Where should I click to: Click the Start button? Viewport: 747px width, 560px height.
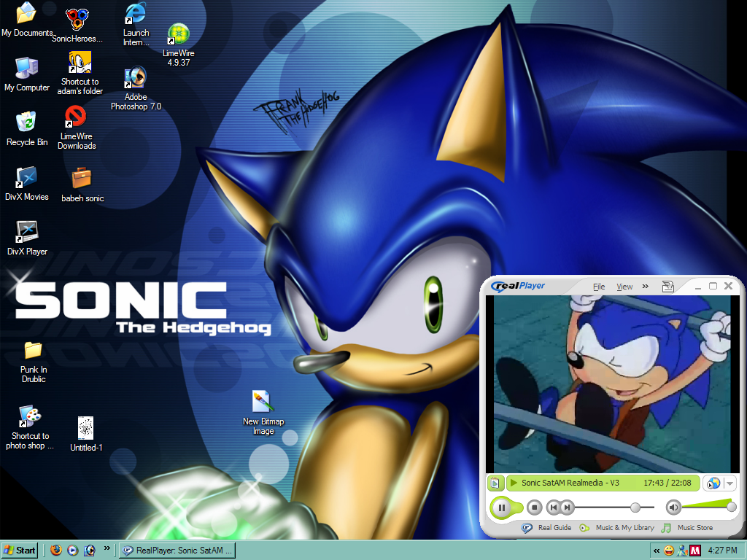(19, 551)
